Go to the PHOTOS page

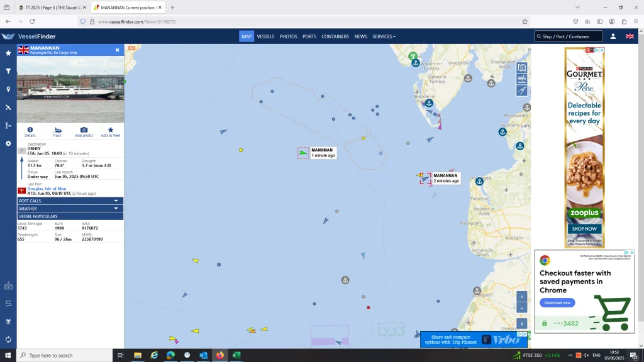click(288, 36)
